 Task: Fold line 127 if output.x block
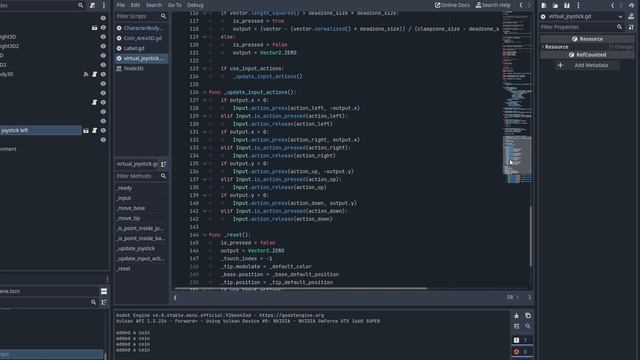(205, 100)
